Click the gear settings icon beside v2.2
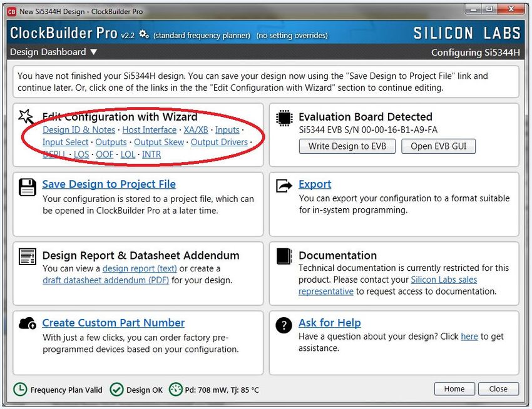532x409 pixels. click(x=144, y=34)
